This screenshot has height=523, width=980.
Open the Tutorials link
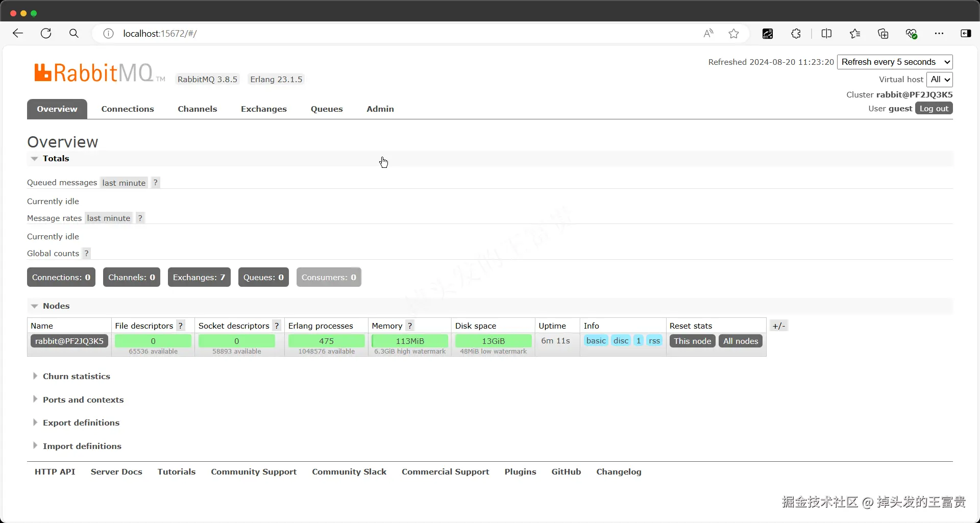click(x=177, y=472)
